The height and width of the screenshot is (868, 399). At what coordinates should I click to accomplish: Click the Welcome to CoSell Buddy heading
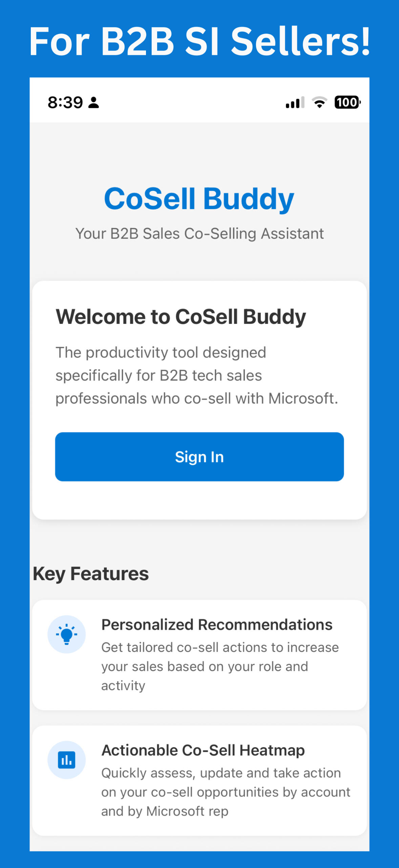tap(181, 317)
